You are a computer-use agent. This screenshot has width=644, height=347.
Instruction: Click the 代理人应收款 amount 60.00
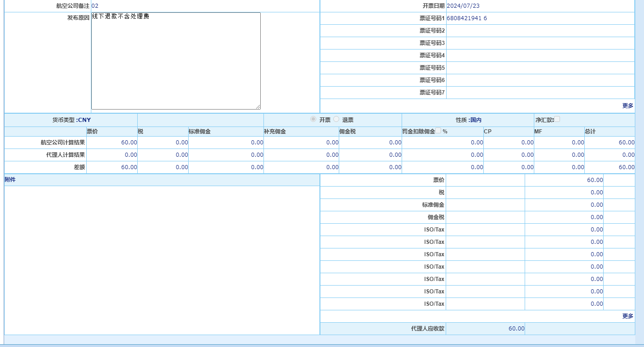tap(516, 329)
